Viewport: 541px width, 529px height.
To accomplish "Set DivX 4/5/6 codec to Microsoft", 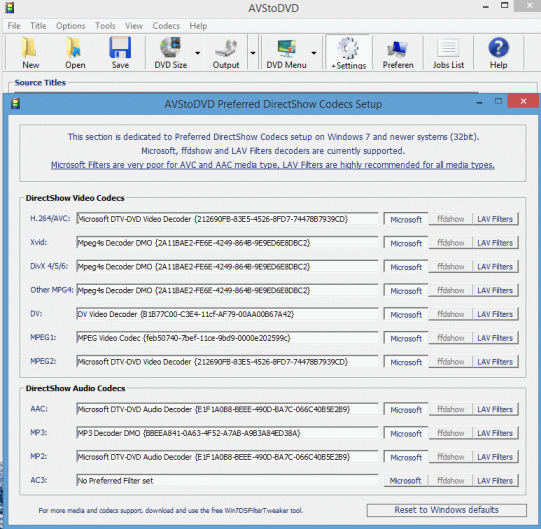I will click(x=406, y=267).
